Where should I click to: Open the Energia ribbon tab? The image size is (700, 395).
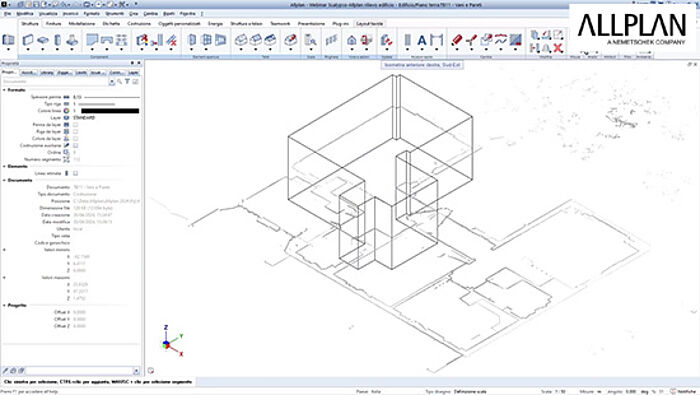[x=215, y=24]
